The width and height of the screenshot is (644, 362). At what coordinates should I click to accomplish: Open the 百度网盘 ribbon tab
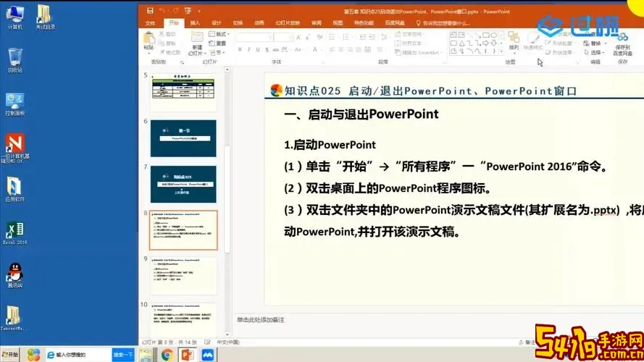(395, 23)
